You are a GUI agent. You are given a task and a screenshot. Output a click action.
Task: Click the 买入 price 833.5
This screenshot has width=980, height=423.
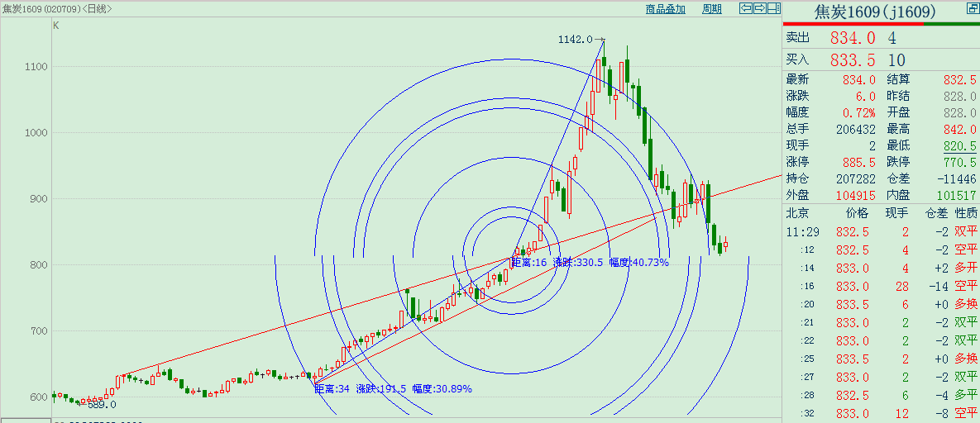coord(852,59)
